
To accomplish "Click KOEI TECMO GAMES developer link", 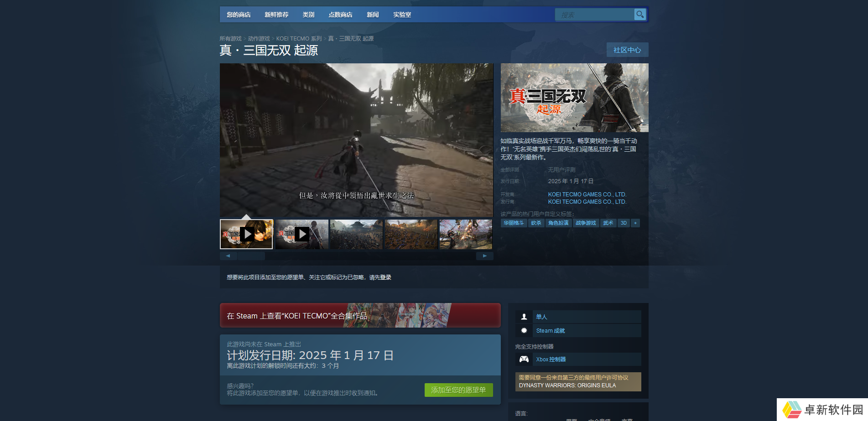I will 587,195.
